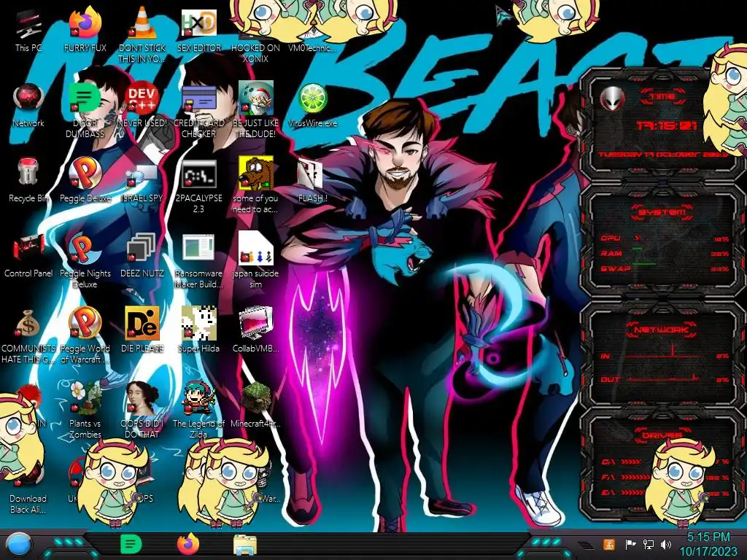Open the Minecraft4Fr... grass block shortcut
747x560 pixels.
click(x=255, y=405)
